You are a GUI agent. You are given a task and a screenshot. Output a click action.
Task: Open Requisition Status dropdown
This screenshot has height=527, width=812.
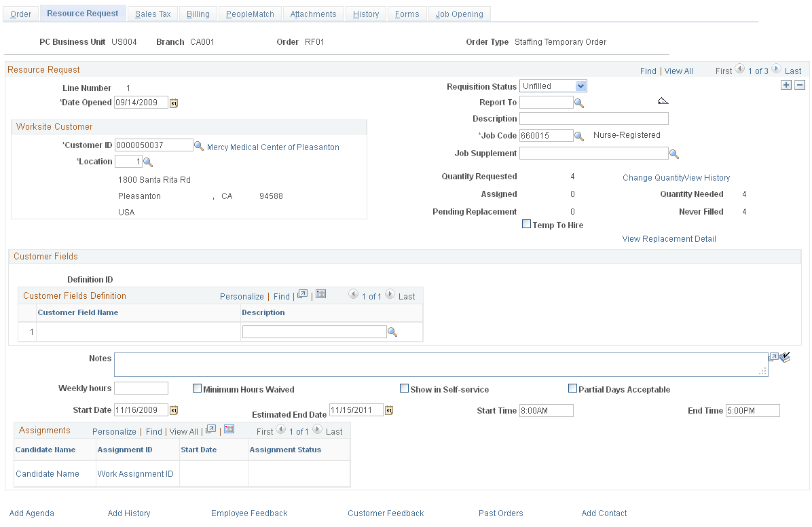(553, 86)
